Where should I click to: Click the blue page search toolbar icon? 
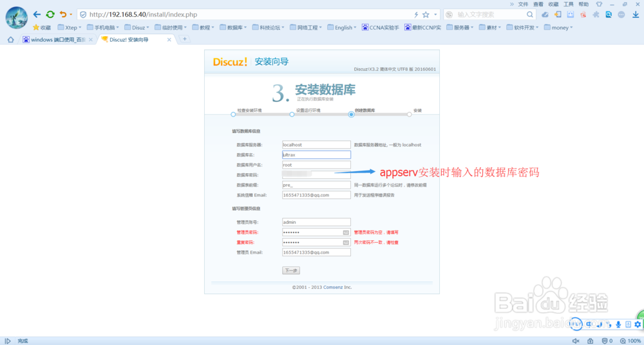(x=609, y=14)
